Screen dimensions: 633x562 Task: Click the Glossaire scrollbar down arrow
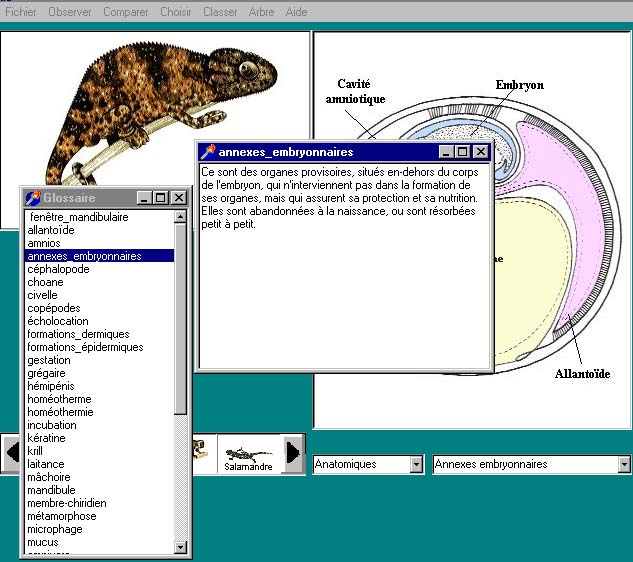click(181, 547)
